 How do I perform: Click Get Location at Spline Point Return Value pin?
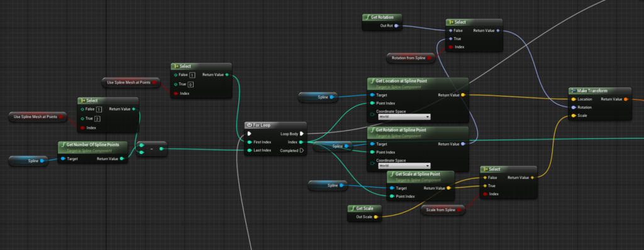point(463,95)
